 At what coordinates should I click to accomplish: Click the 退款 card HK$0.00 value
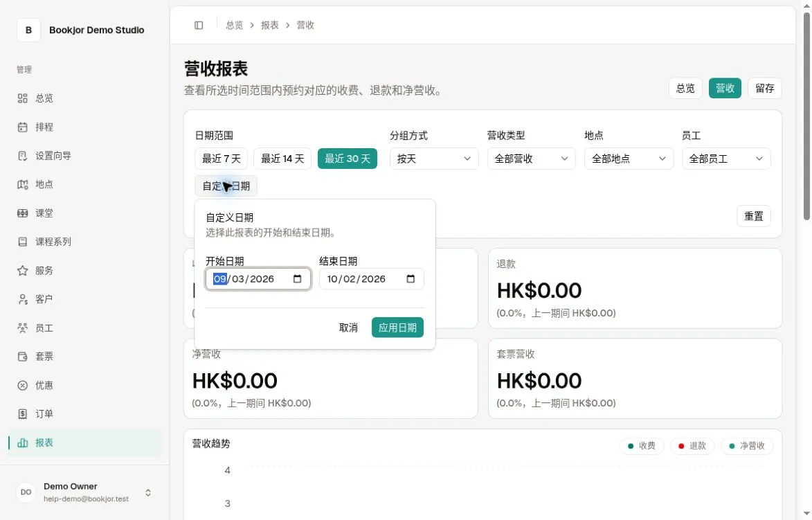click(539, 291)
